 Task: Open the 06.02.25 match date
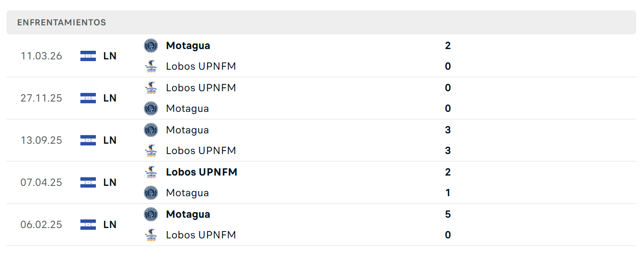tap(41, 225)
